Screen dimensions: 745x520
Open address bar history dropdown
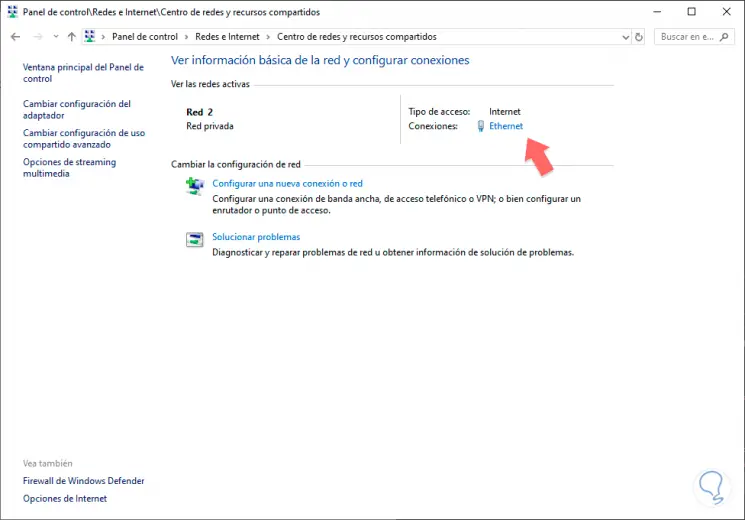pos(626,37)
